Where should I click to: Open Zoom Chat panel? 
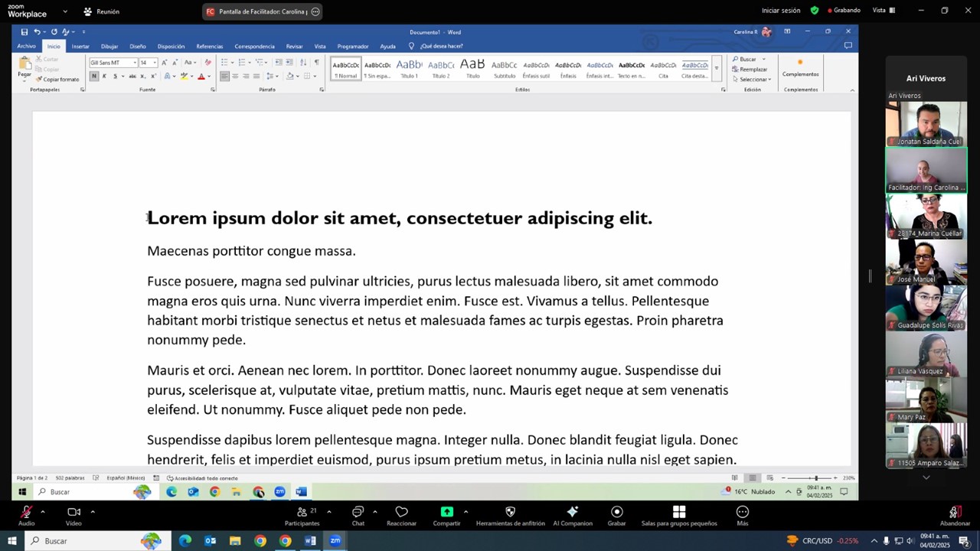(358, 515)
